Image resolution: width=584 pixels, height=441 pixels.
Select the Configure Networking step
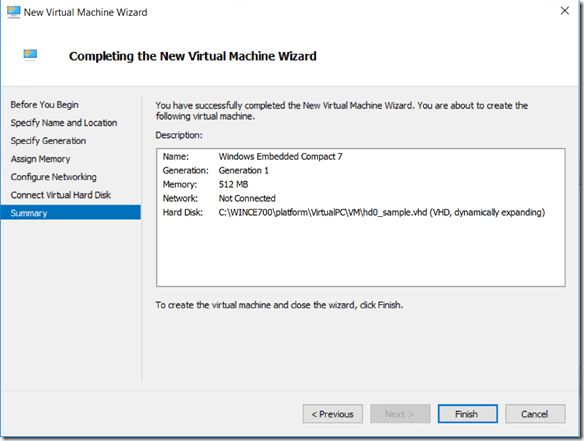(53, 177)
